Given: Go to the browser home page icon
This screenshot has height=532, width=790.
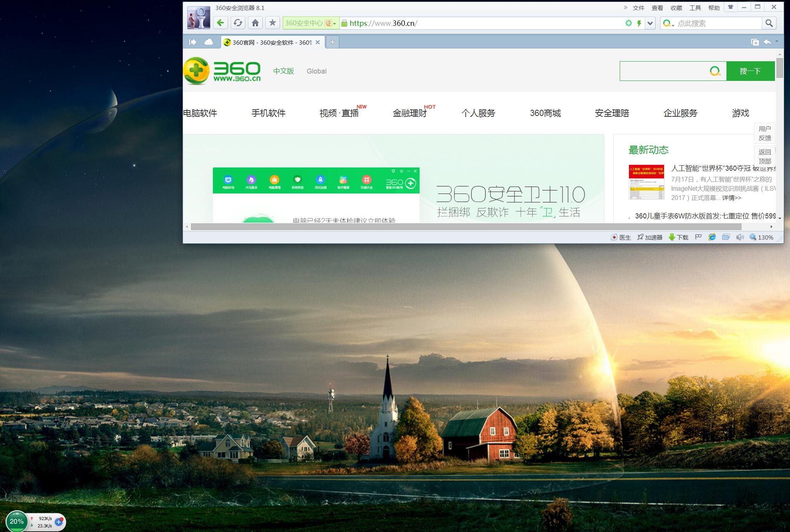Looking at the screenshot, I should click(255, 23).
